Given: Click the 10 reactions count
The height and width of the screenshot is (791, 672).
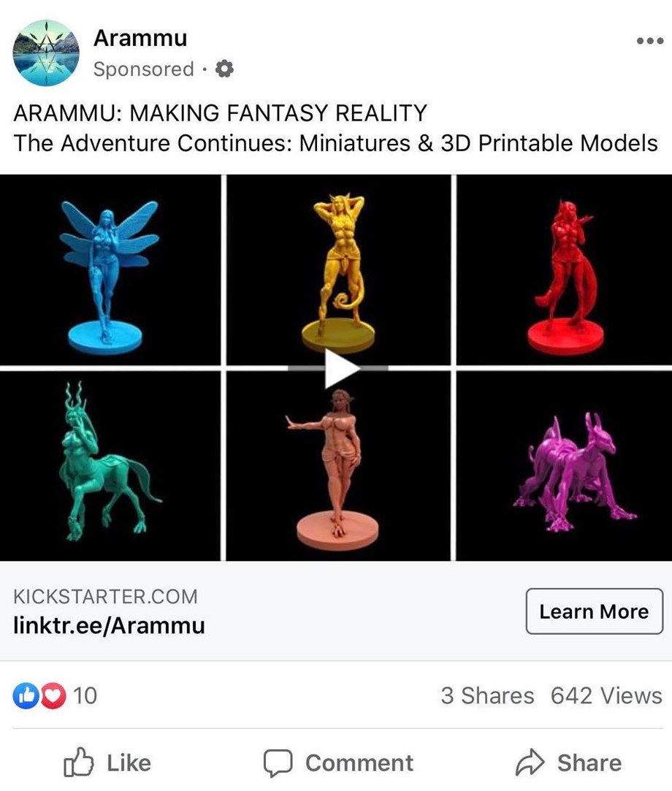Looking at the screenshot, I should click(85, 695).
